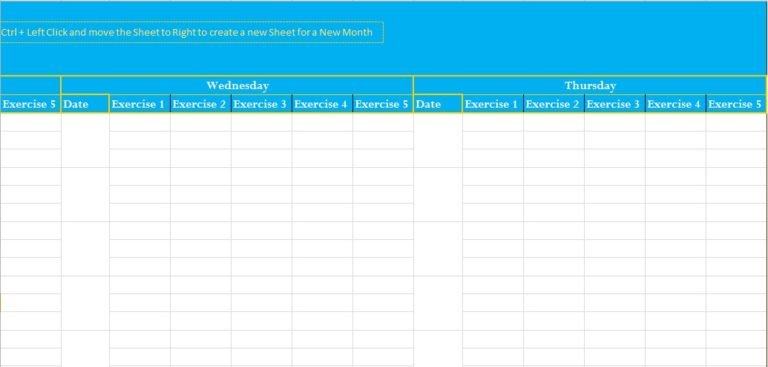Select Exercise 3 header under Thursday
The height and width of the screenshot is (367, 768).
coord(614,104)
